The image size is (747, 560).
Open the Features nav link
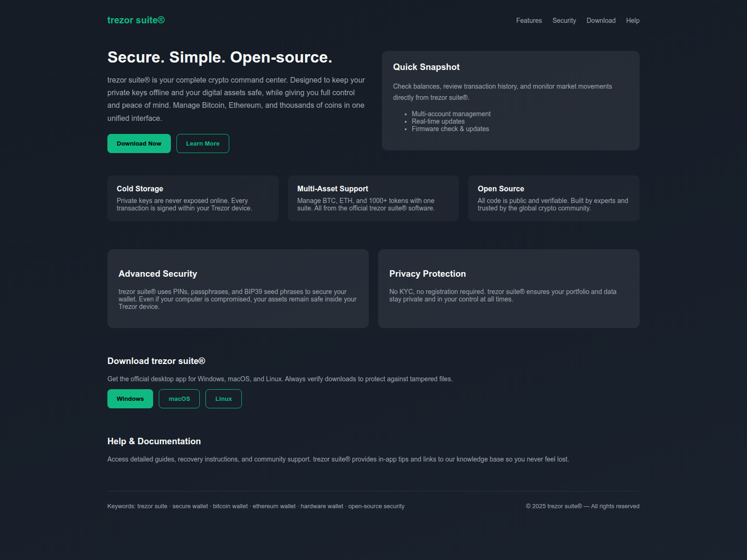529,21
